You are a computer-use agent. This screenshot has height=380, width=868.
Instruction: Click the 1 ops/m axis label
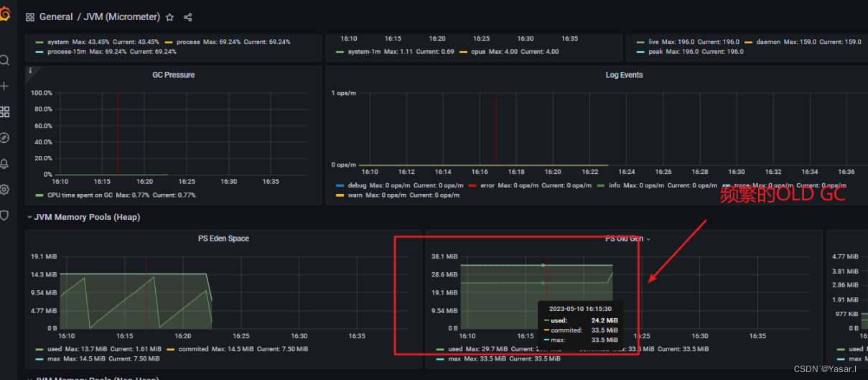[343, 93]
